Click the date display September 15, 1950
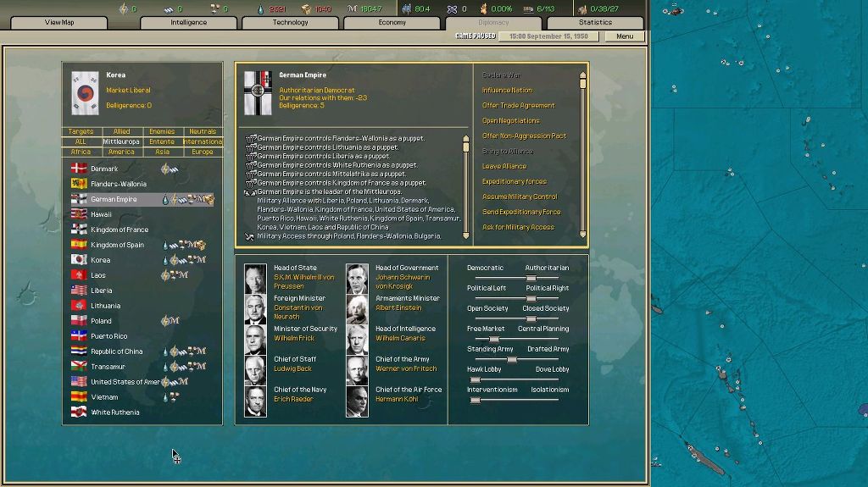The image size is (868, 487). (x=548, y=36)
